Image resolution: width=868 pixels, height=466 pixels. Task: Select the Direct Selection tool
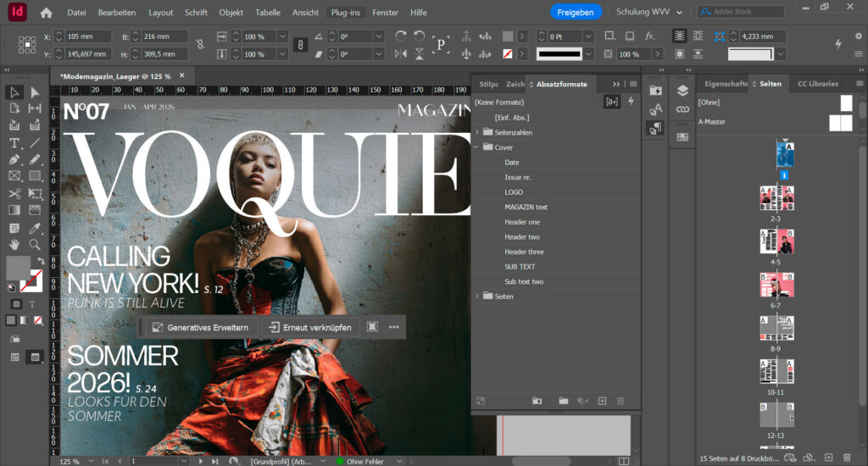click(35, 92)
